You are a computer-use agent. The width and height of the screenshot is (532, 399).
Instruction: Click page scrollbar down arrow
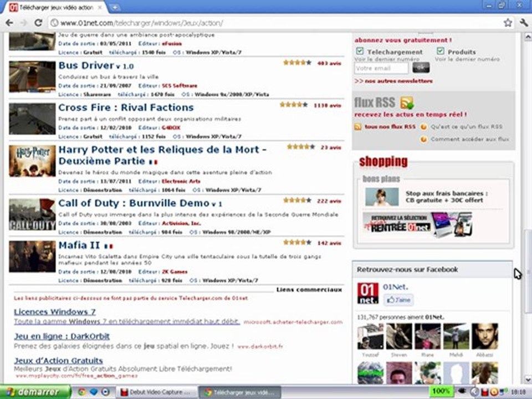[x=528, y=379]
